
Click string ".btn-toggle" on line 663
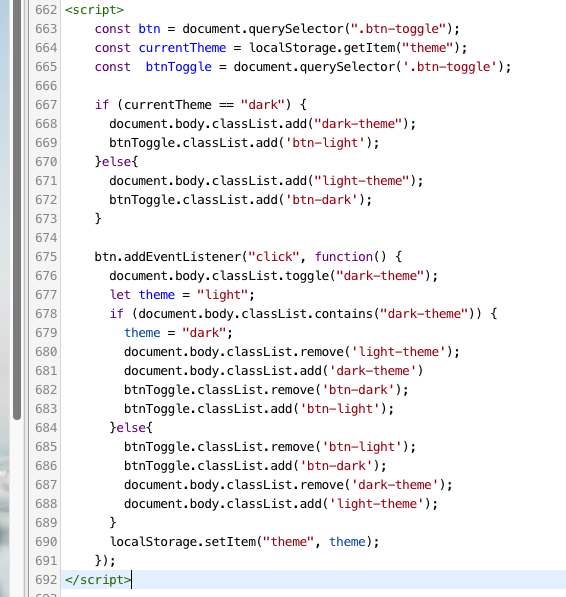(398, 29)
